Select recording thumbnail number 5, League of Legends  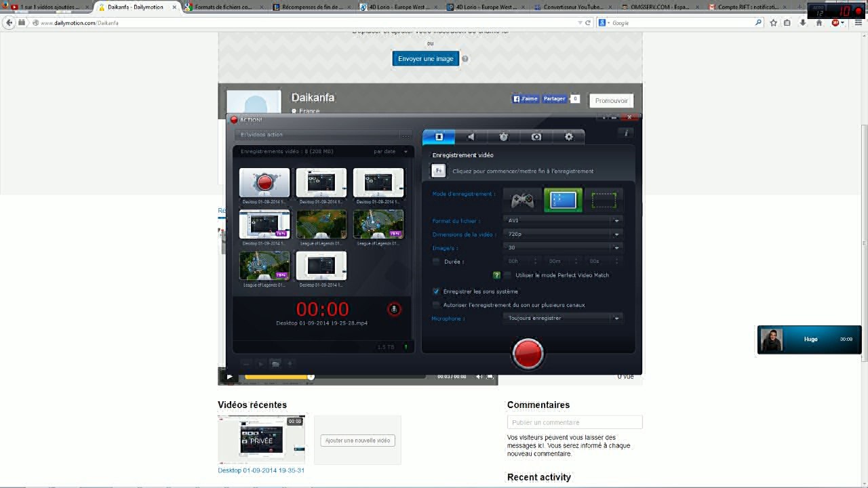[321, 224]
